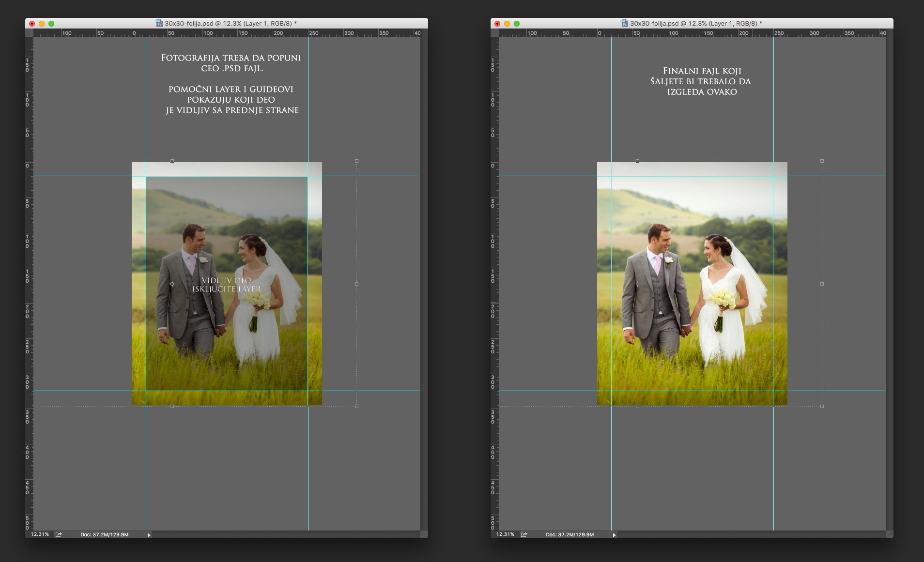Click the PSD file icon in right title bar

click(624, 23)
